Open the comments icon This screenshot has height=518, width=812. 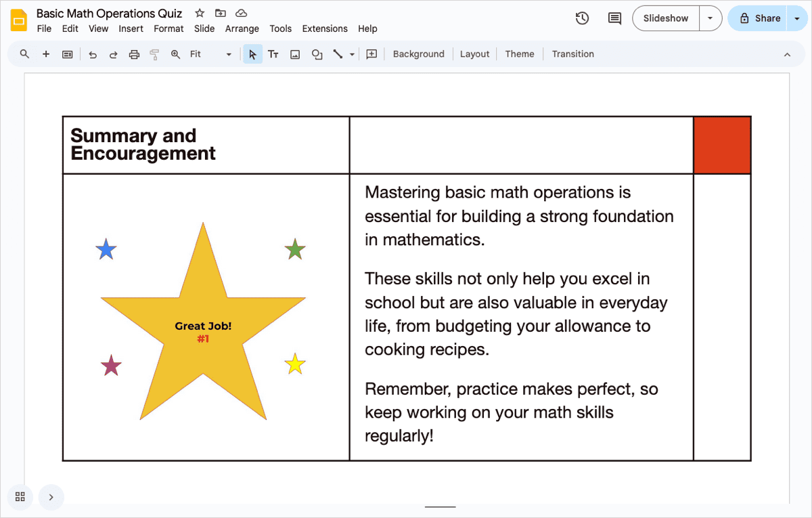[x=614, y=18]
